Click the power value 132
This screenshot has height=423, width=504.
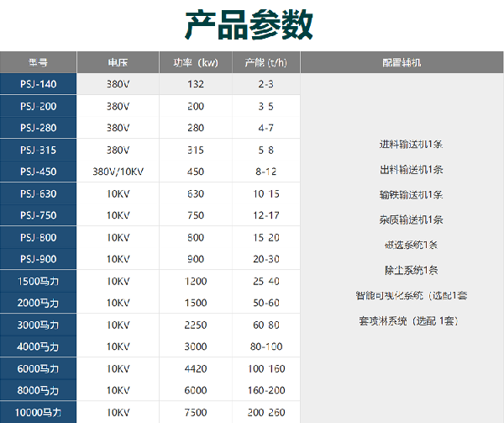point(196,84)
